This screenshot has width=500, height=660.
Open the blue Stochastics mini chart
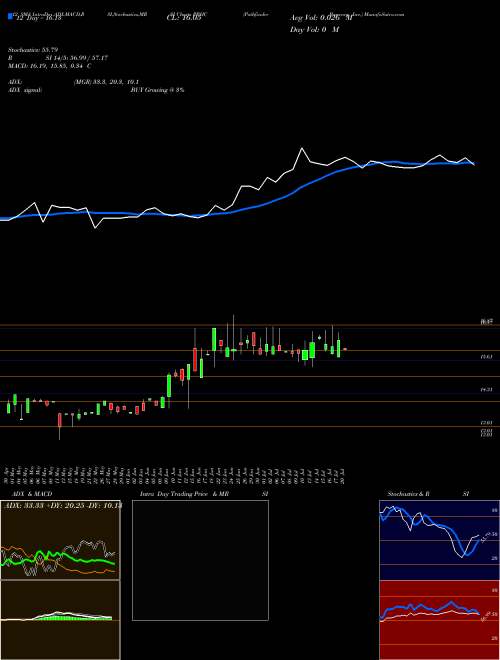pyautogui.click(x=439, y=540)
